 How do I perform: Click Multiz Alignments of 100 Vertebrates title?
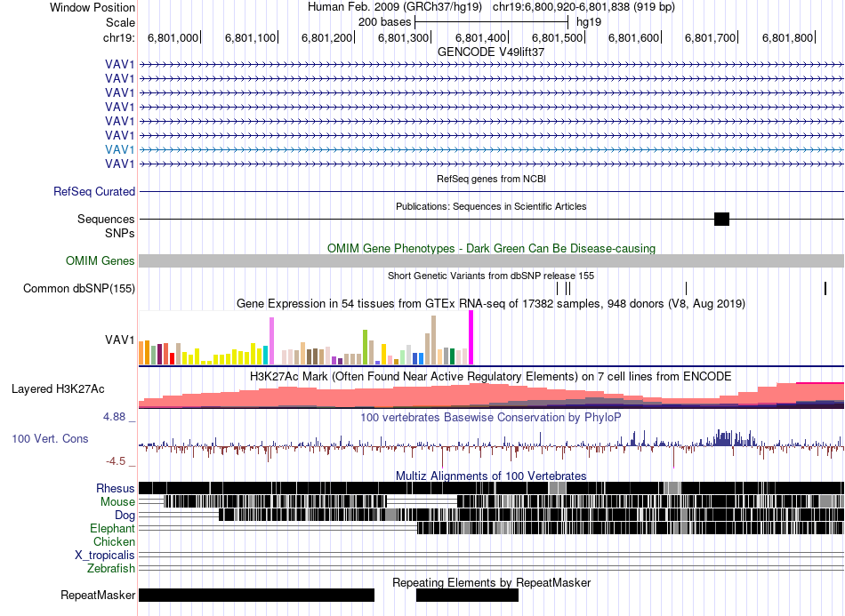[x=491, y=476]
